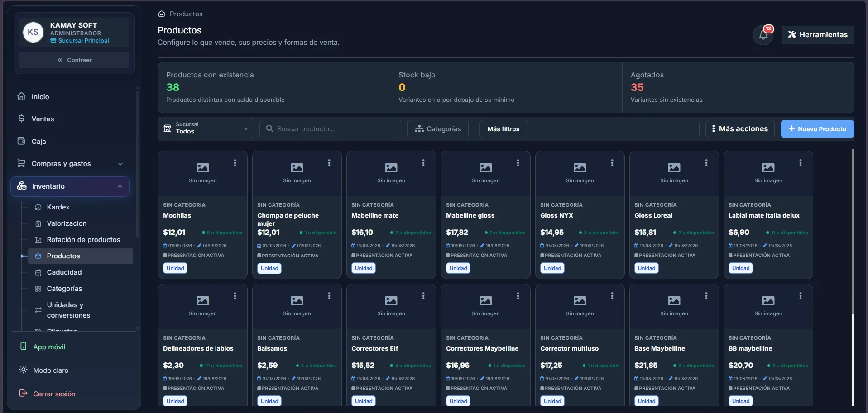Click the Unidad tag on Mochilas card
868x413 pixels.
coord(175,268)
